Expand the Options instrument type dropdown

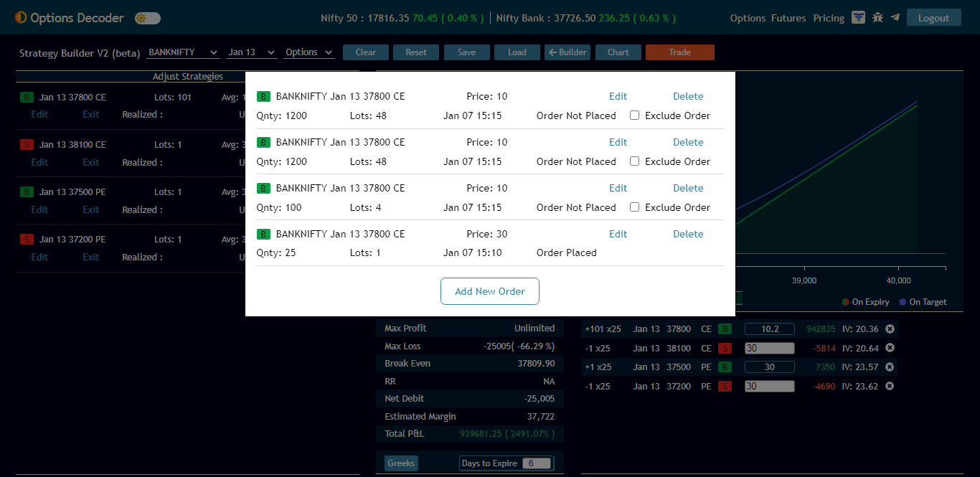[309, 52]
